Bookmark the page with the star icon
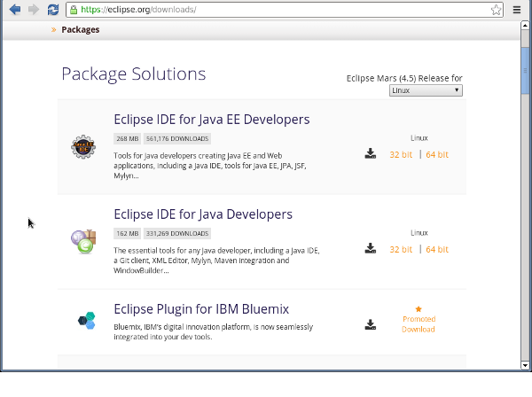Image resolution: width=532 pixels, height=397 pixels. (x=496, y=10)
